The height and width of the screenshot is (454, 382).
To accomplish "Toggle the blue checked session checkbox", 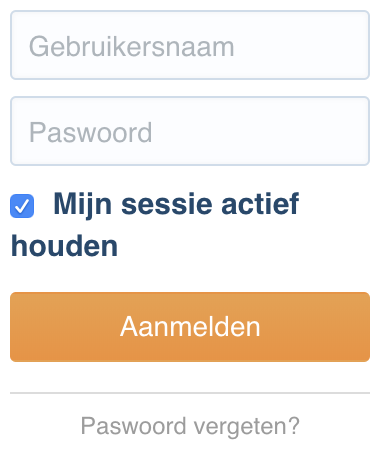I will (22, 206).
